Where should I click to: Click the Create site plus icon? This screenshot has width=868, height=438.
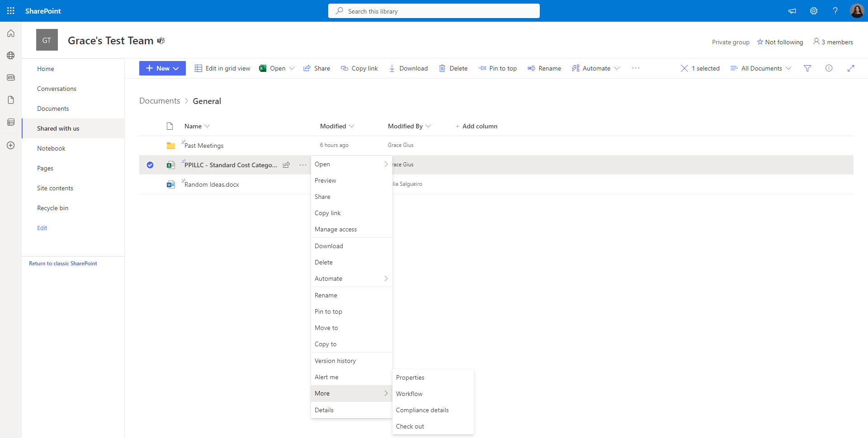tap(11, 145)
